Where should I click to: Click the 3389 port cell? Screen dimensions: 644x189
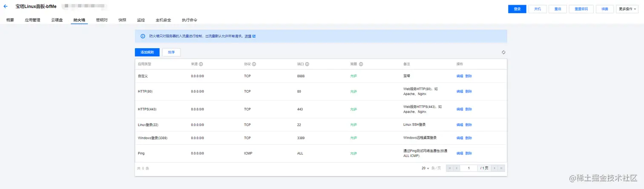pos(301,138)
